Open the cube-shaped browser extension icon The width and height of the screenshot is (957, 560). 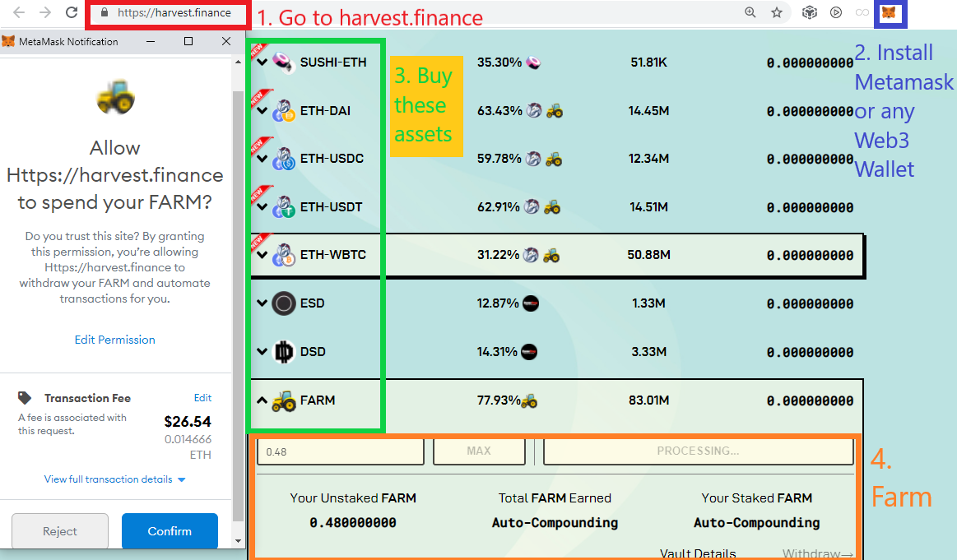[810, 12]
